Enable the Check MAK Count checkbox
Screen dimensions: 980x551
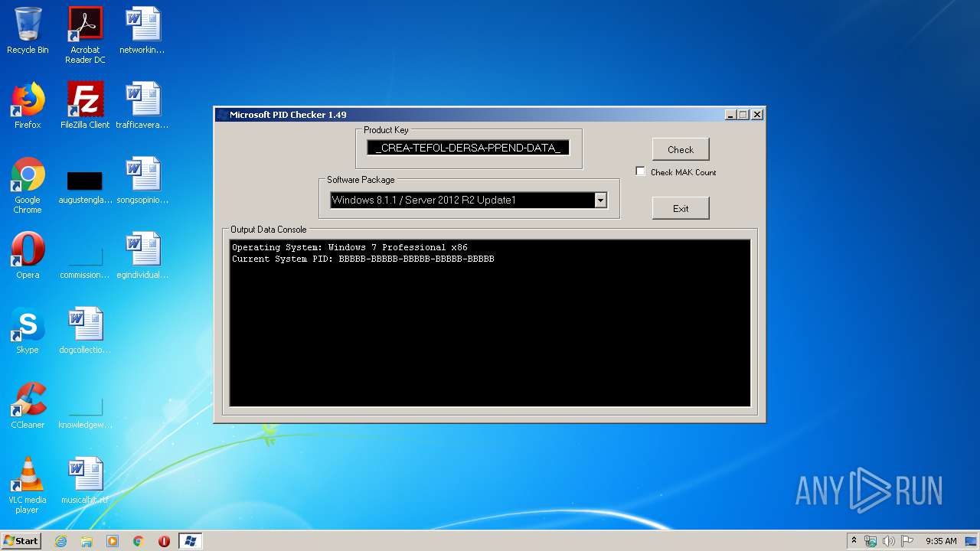tap(641, 171)
